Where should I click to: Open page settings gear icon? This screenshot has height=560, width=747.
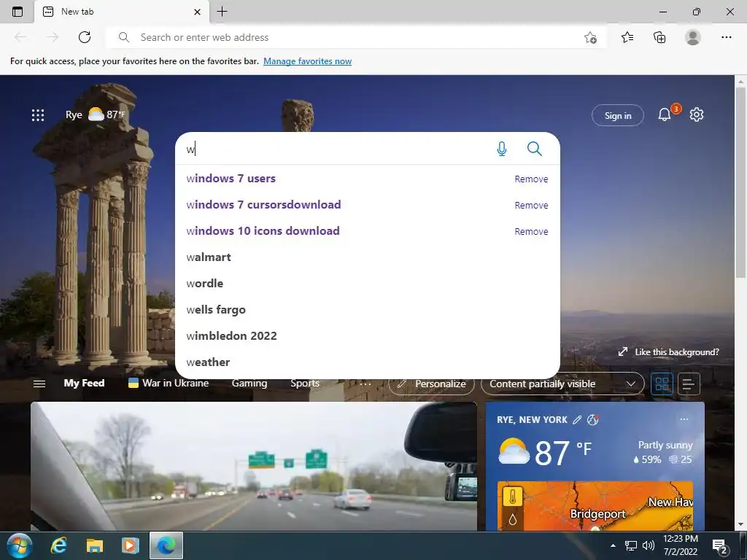coord(697,114)
